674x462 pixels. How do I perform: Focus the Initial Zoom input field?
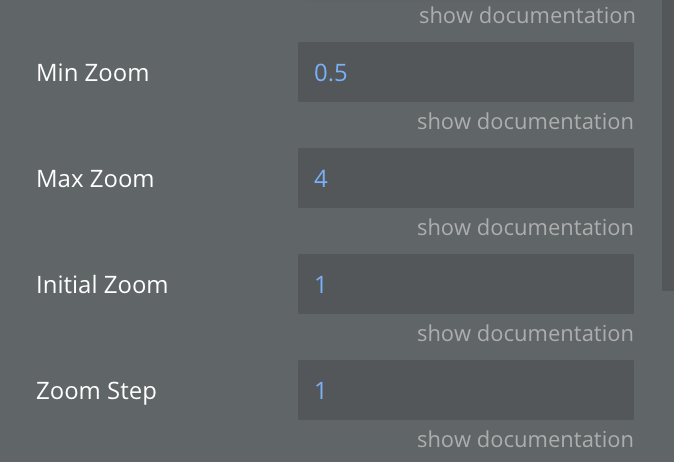(465, 284)
